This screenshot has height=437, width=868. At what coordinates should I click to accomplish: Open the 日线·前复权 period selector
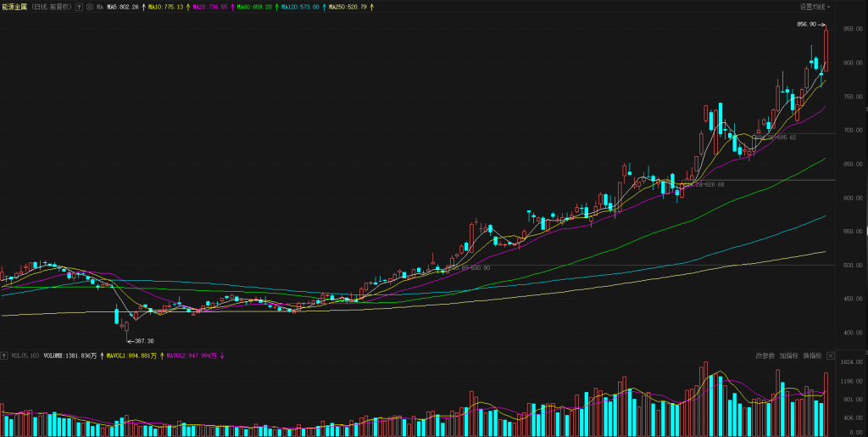[x=52, y=7]
